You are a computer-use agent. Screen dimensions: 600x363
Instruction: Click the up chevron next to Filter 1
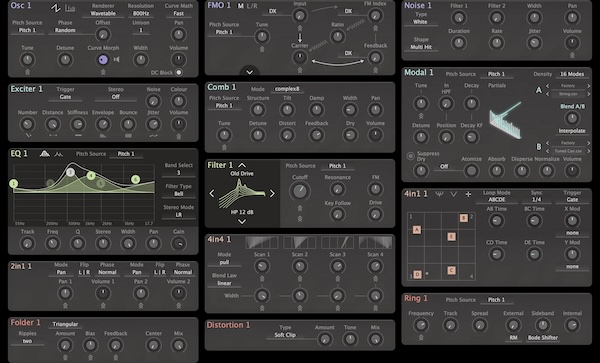(242, 165)
